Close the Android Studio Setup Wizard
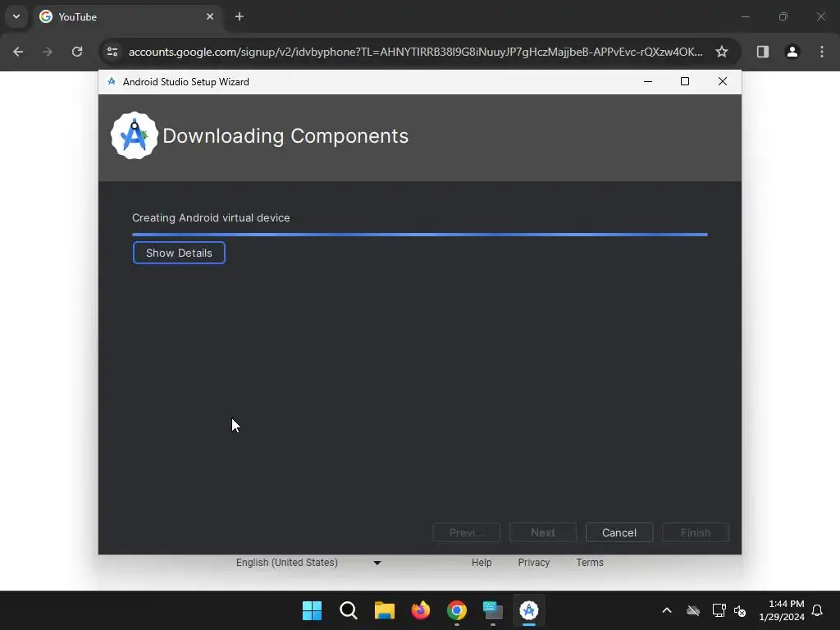Viewport: 840px width, 630px height. pyautogui.click(x=722, y=81)
